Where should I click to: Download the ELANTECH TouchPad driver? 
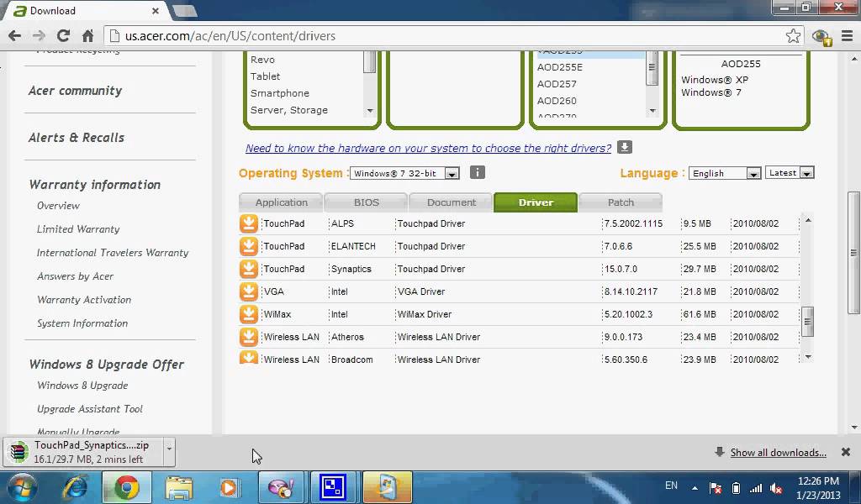(248, 246)
